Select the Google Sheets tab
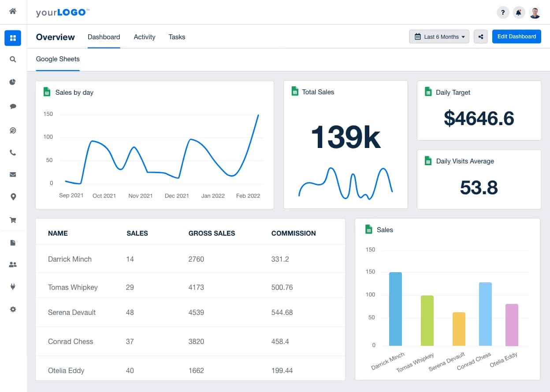 point(58,59)
